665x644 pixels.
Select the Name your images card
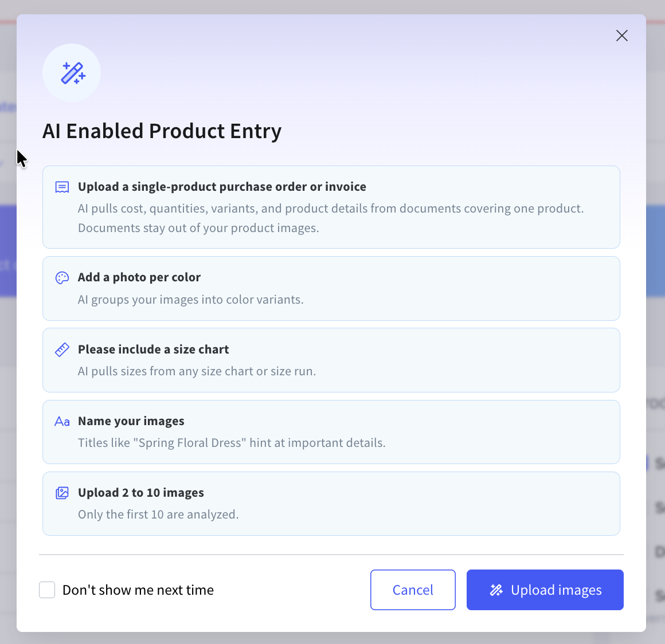click(331, 432)
